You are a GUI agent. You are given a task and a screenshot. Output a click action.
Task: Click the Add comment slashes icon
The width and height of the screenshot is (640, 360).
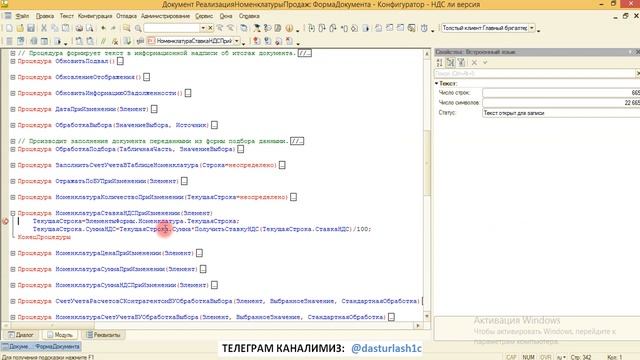[103, 41]
